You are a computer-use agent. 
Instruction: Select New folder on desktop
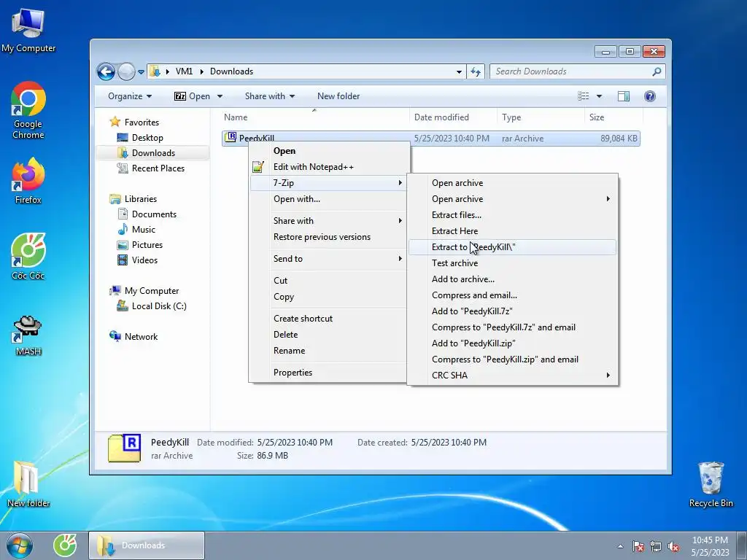[x=28, y=484]
